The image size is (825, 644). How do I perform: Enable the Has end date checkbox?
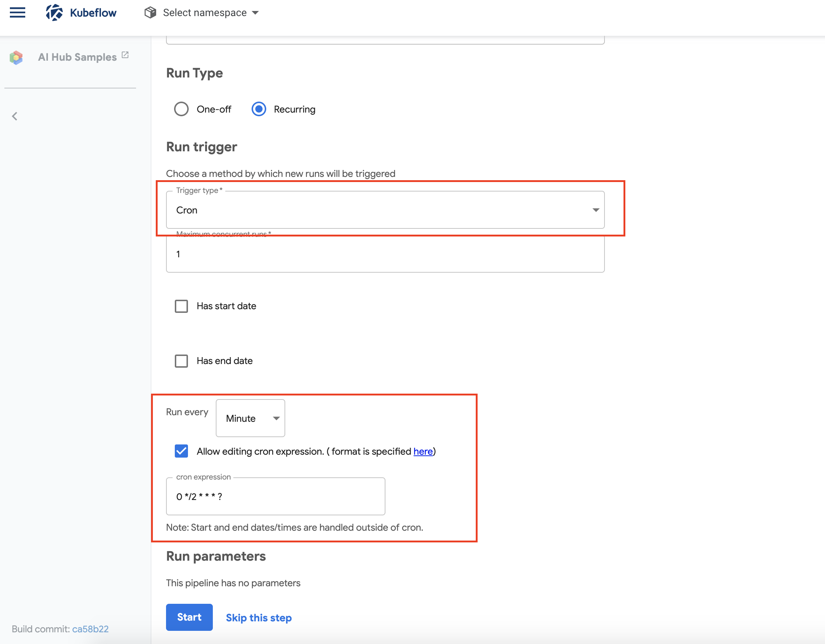tap(181, 361)
